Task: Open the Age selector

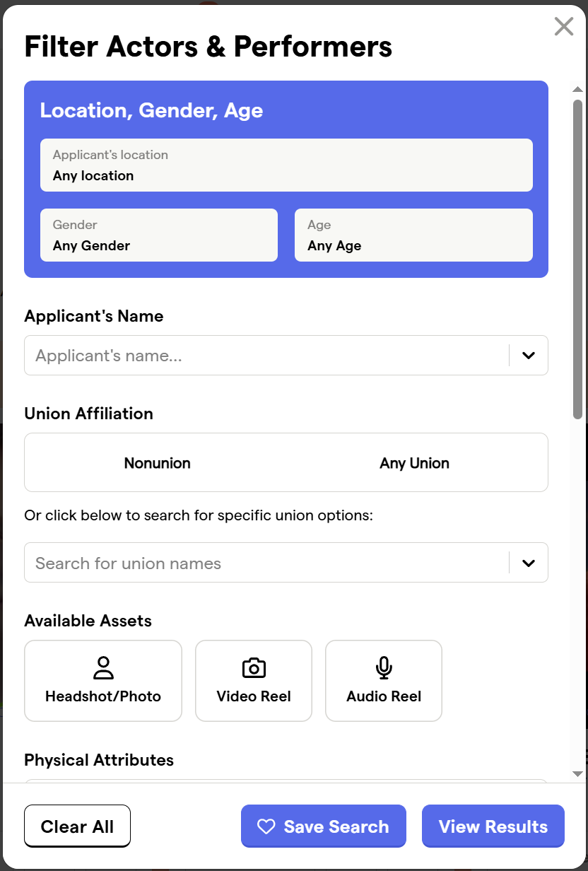Action: [x=413, y=235]
